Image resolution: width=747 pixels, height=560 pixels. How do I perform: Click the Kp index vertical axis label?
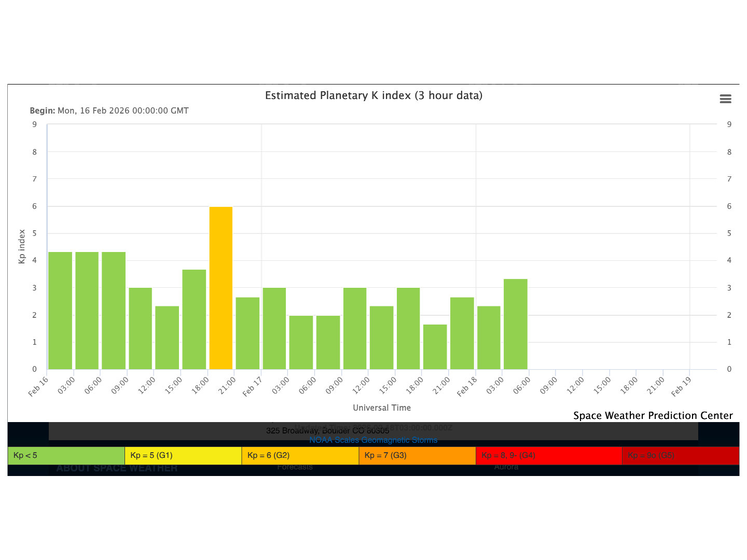[22, 246]
